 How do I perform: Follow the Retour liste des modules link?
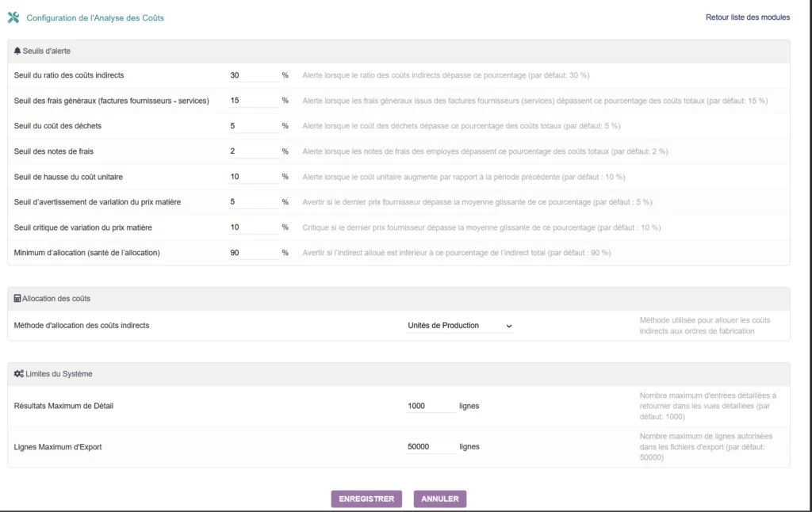747,17
